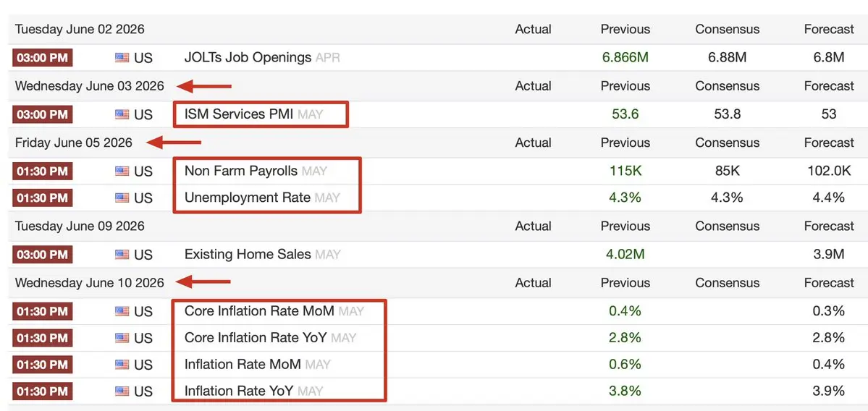Screen dimensions: 868x411
Task: Click the US flag beside ISM Services PMI
Action: [x=122, y=114]
